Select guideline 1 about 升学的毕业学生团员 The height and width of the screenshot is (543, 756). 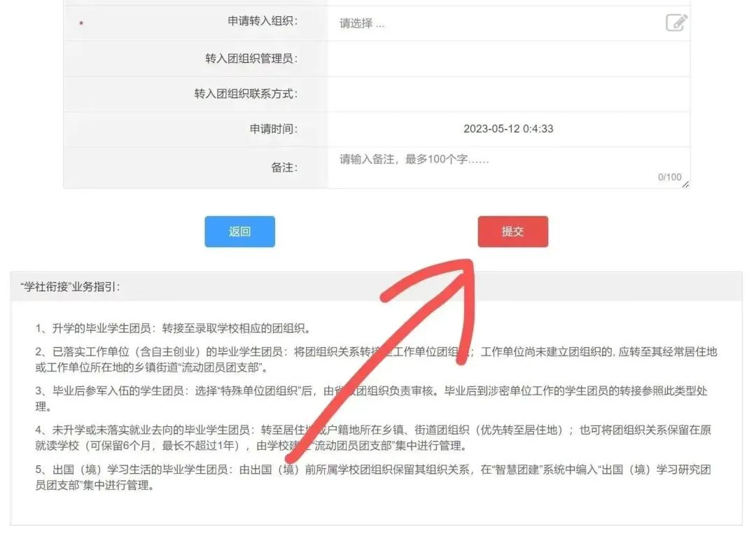(x=173, y=328)
